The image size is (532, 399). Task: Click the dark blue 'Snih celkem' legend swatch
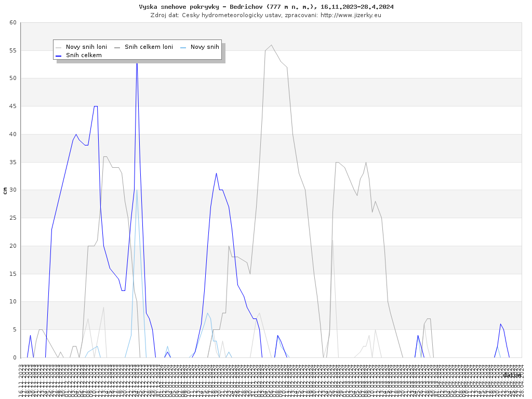pos(59,55)
